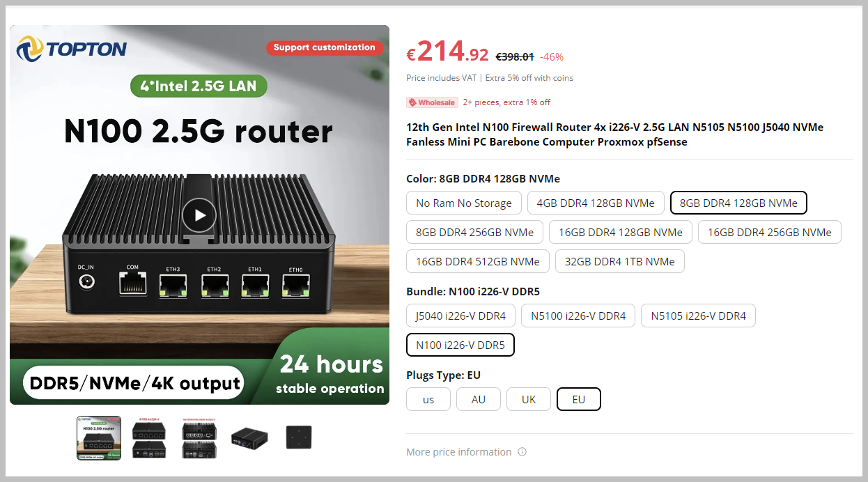
Task: Choose the us plug type
Action: point(428,399)
